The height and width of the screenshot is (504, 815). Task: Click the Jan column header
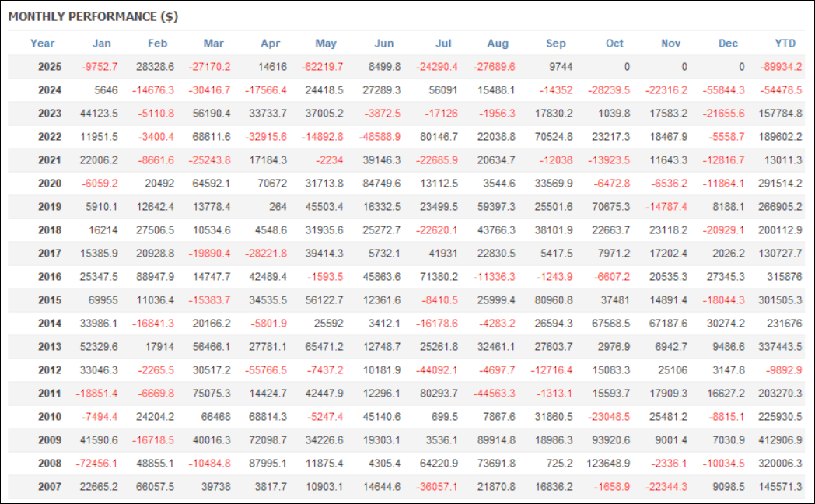(101, 44)
